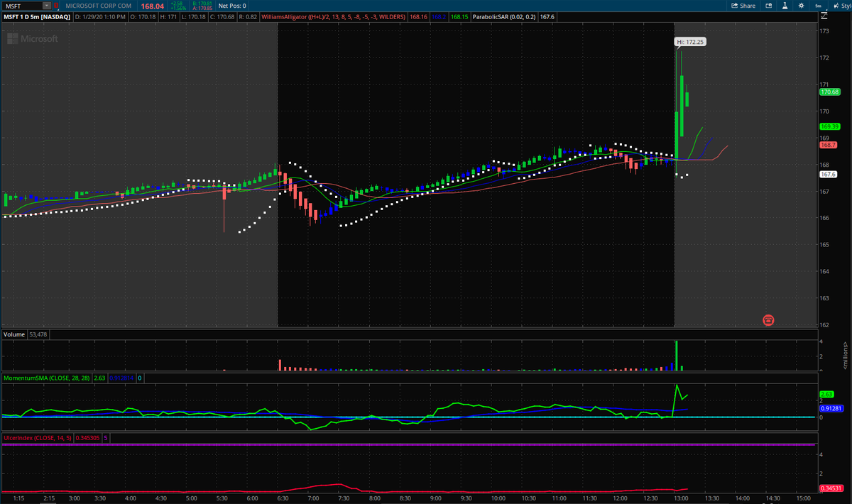Click the MomentumSMA (CLOSE, 28, 28) label
852x504 pixels.
click(x=47, y=378)
